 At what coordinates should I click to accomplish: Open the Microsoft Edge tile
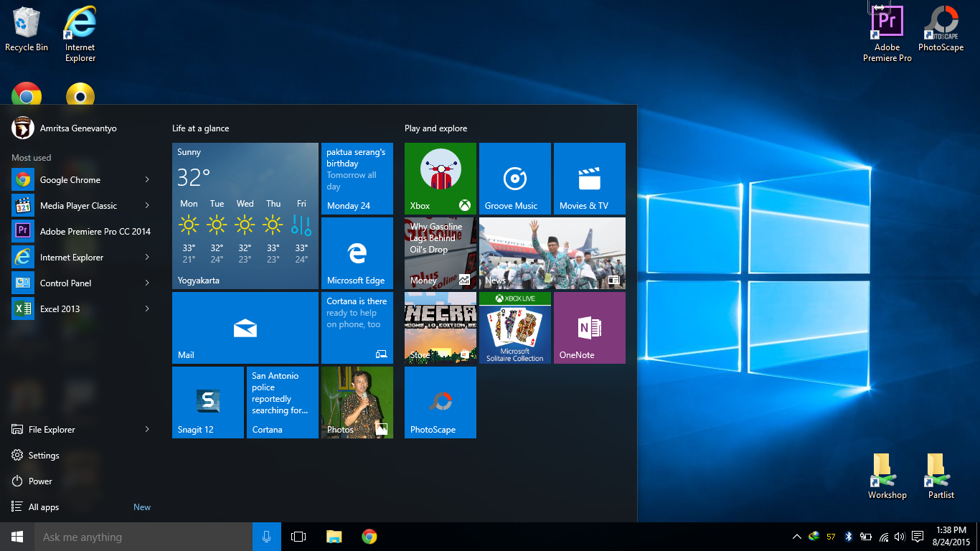click(x=357, y=253)
